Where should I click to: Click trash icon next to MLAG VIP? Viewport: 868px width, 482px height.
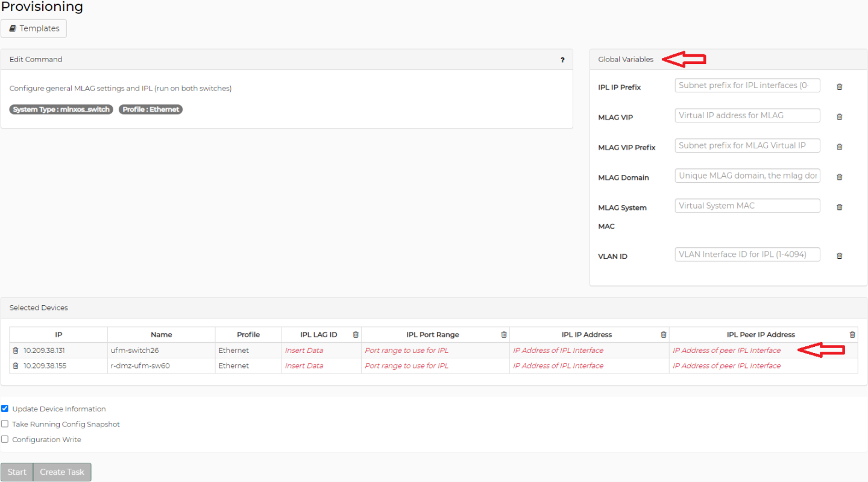(x=839, y=117)
